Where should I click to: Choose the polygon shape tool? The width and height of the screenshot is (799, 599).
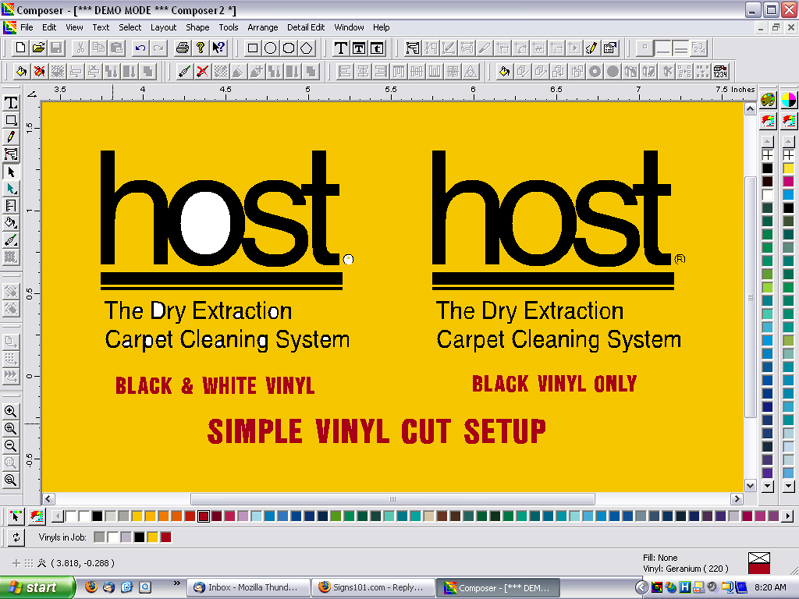[306, 48]
